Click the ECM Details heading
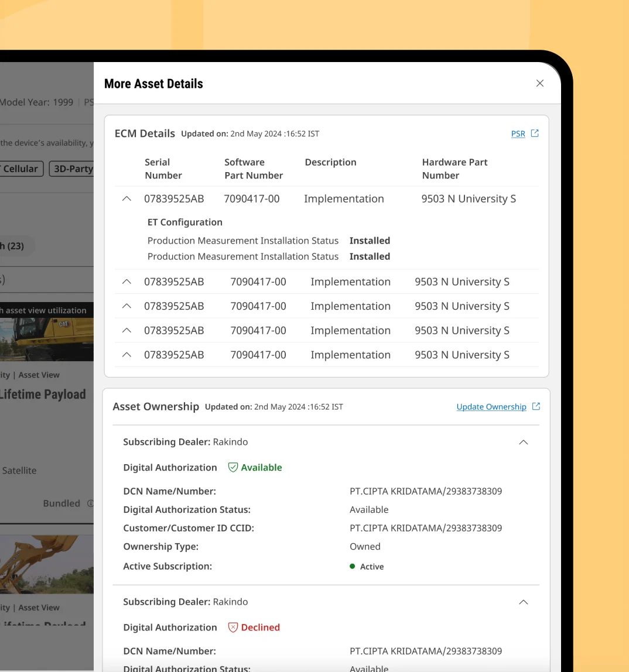The width and height of the screenshot is (629, 672). 145,133
